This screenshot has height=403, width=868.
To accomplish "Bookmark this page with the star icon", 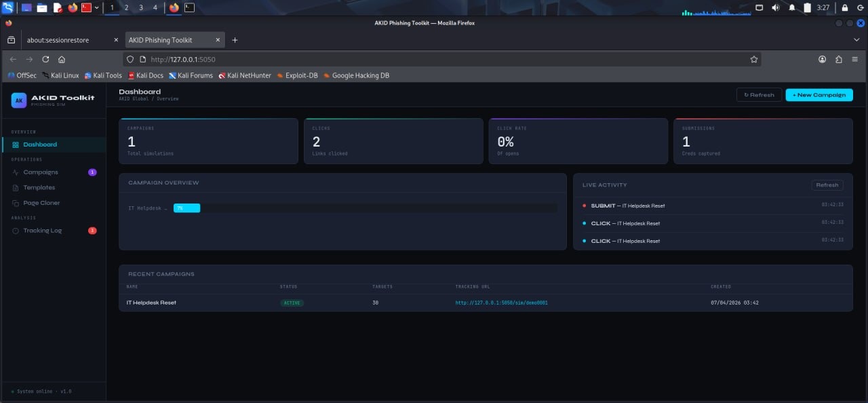I will (753, 60).
